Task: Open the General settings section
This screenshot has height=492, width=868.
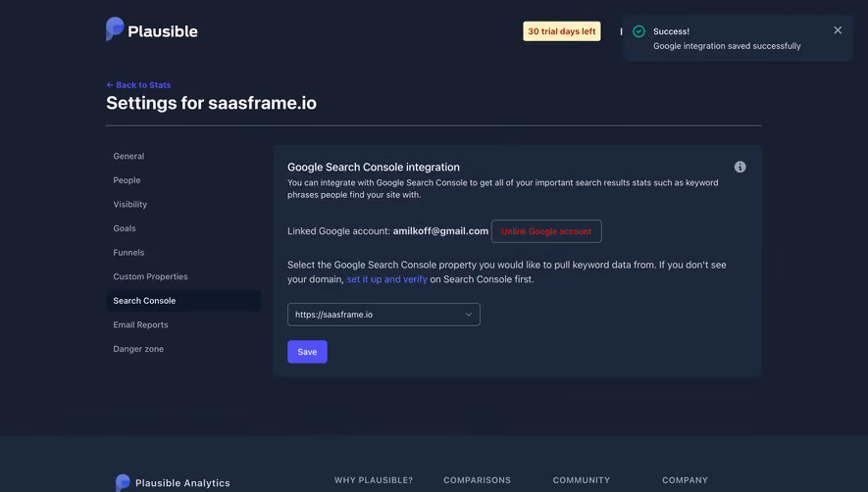Action: pos(128,156)
